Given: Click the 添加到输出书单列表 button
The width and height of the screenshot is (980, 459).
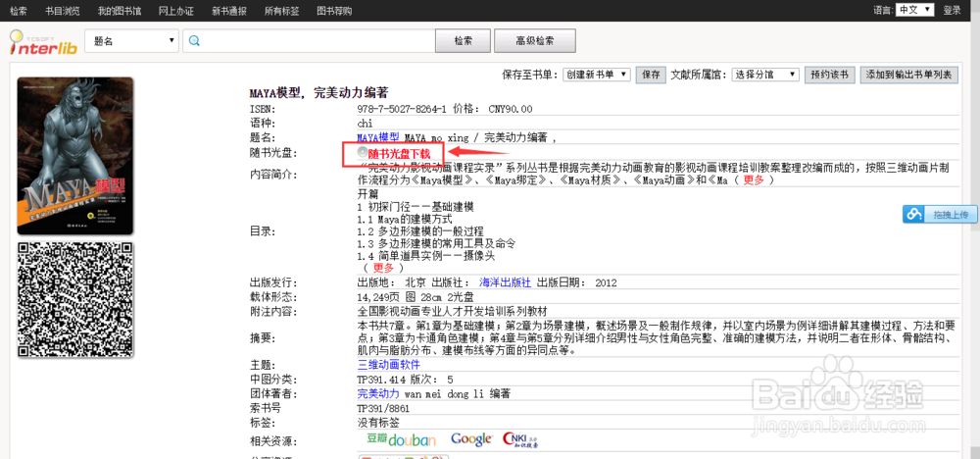Looking at the screenshot, I should pos(908,75).
